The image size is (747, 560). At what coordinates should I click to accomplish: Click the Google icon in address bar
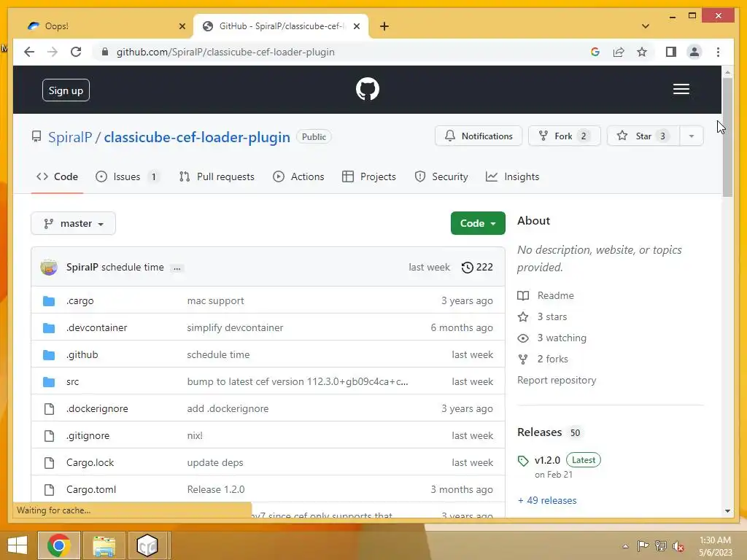click(x=595, y=52)
